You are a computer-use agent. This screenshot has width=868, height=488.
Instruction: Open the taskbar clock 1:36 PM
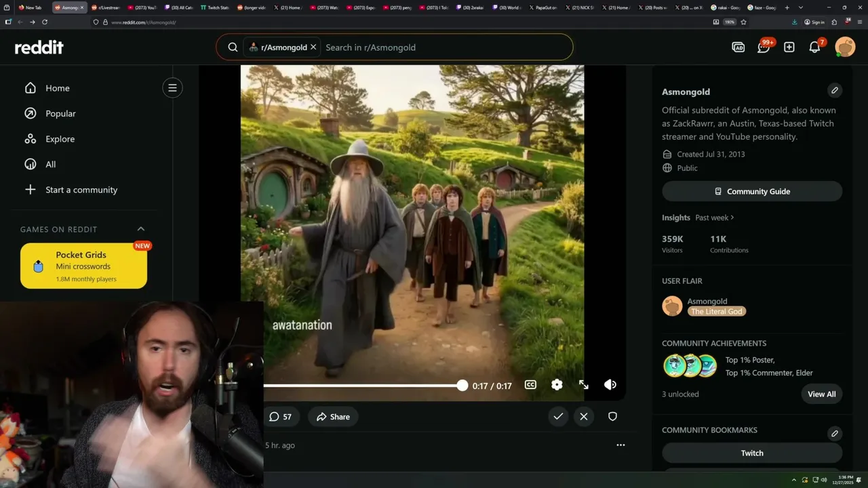click(x=844, y=480)
